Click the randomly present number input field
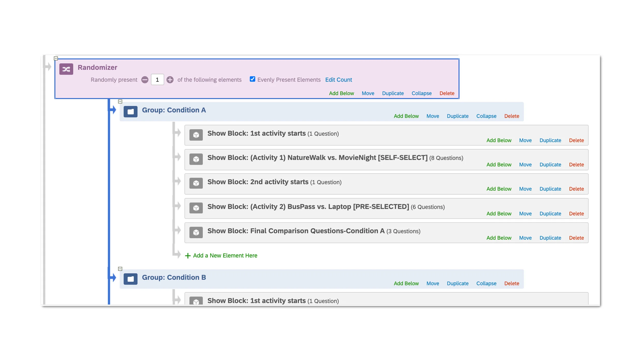Viewport: 644px width, 357px height. tap(157, 80)
